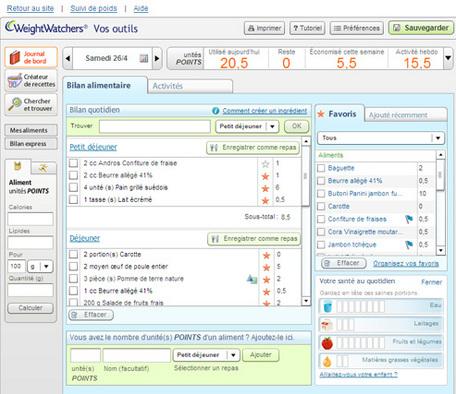Go to next day arrow

(157, 58)
